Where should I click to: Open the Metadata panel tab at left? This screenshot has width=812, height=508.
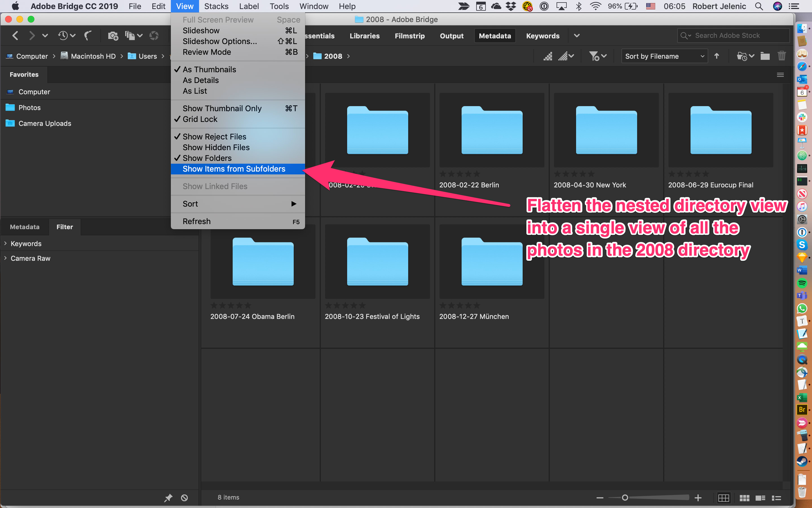tap(25, 227)
